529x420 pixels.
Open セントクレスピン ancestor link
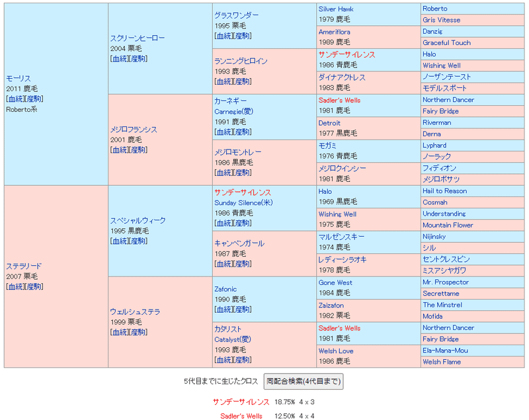(446, 259)
